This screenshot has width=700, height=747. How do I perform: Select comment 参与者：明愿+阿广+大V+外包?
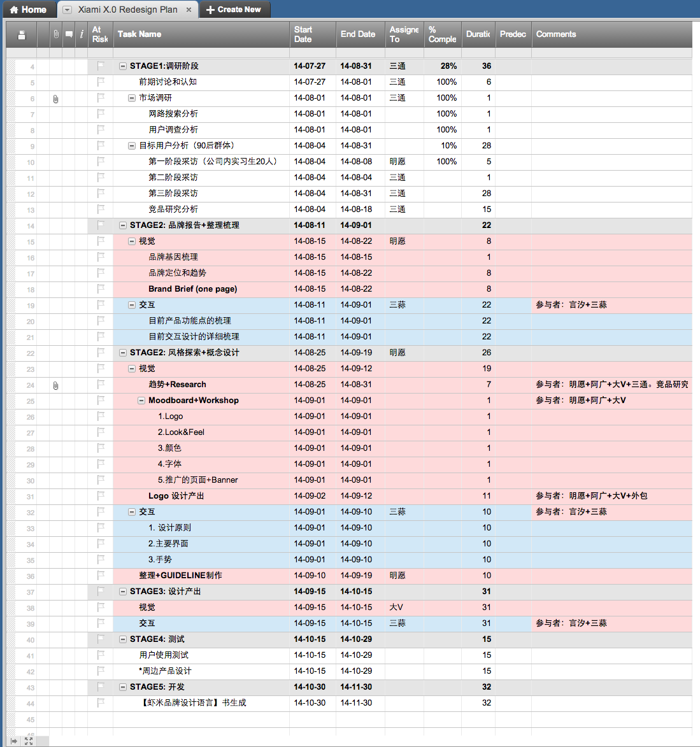612,496
